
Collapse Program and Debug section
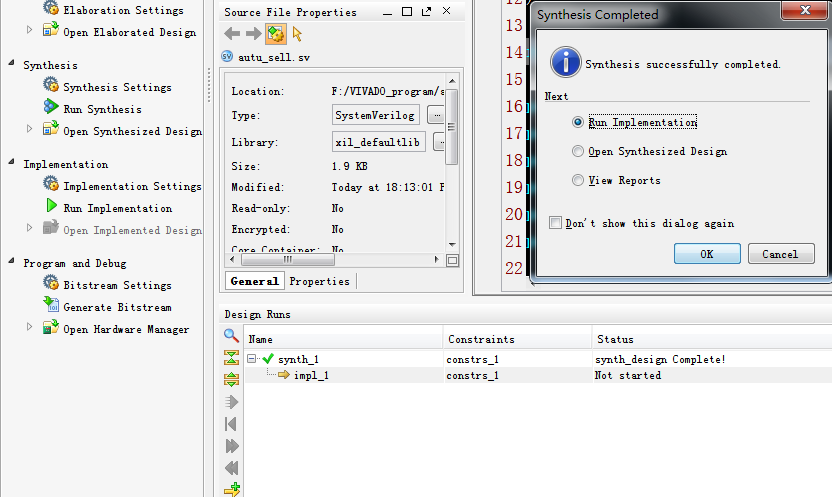11,261
